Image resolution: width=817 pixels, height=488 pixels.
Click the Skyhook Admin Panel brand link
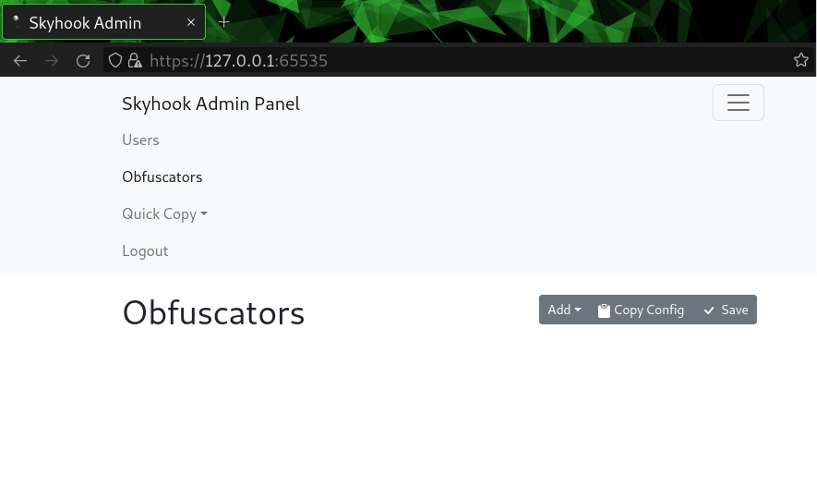click(211, 104)
